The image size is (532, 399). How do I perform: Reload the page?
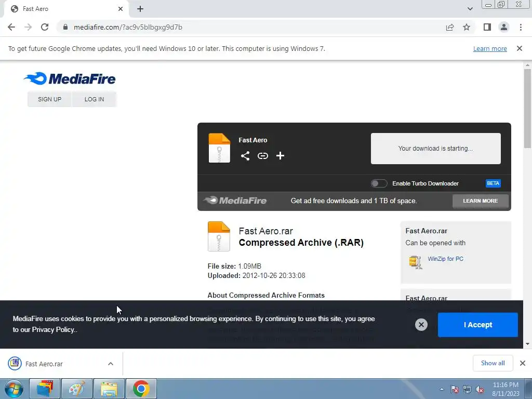coord(45,27)
